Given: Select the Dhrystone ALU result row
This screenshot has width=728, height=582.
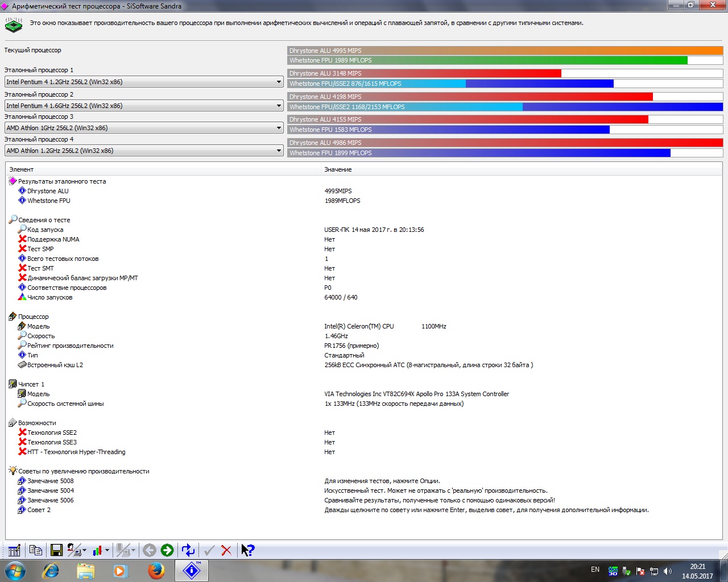Looking at the screenshot, I should click(48, 191).
